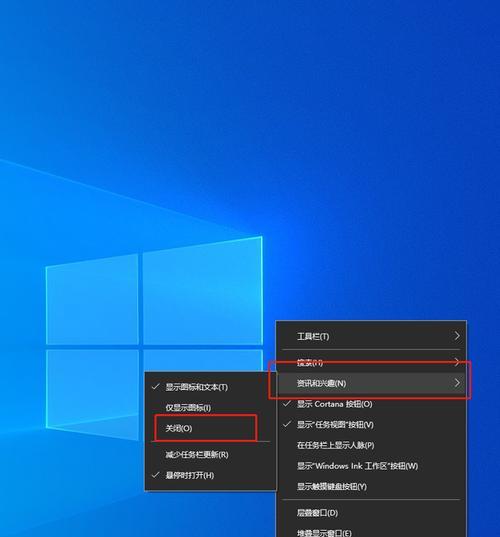Screen dimensions: 500x537
Task: Enable 显示"Windows Ink 工作区"按钮(W)
Action: tap(371, 466)
